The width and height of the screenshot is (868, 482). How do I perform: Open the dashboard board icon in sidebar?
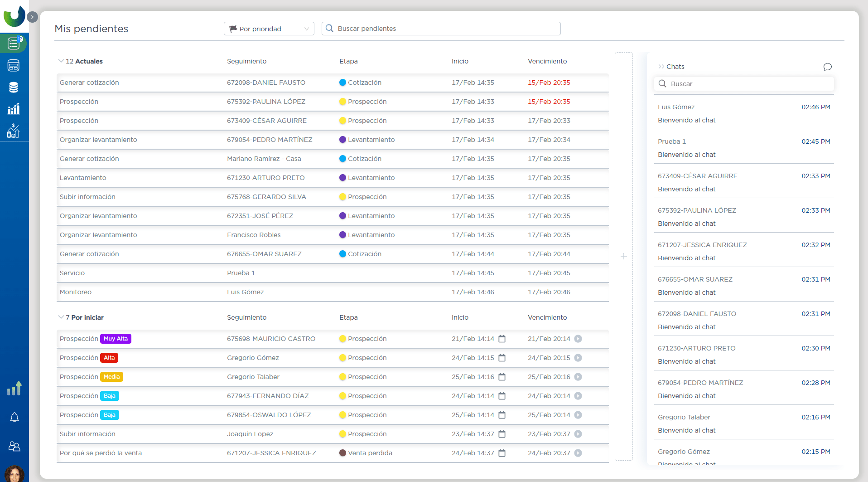coord(14,66)
